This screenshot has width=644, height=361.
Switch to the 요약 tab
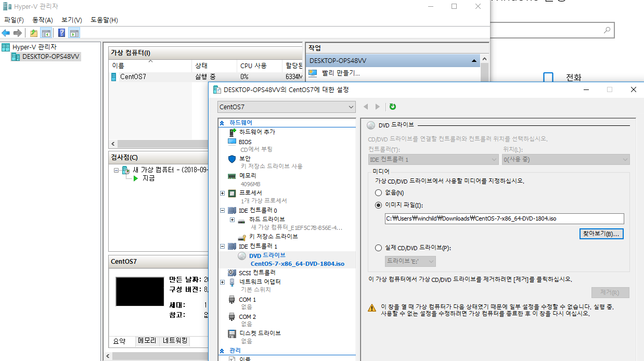pyautogui.click(x=120, y=341)
